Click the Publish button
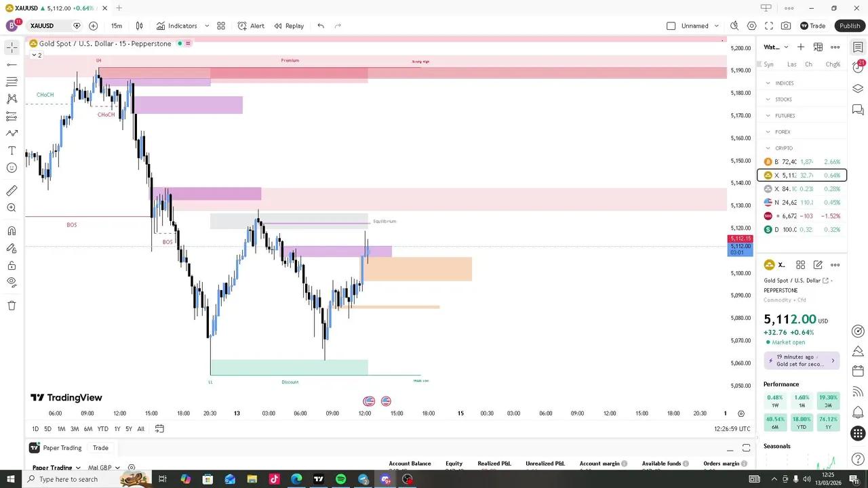This screenshot has height=488, width=868. point(849,26)
